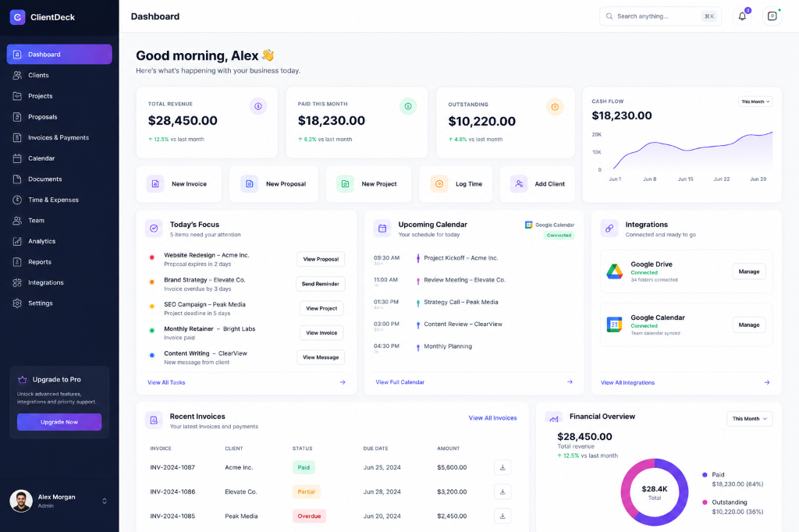Image resolution: width=799 pixels, height=532 pixels.
Task: Open Projects in the sidebar
Action: pos(59,96)
